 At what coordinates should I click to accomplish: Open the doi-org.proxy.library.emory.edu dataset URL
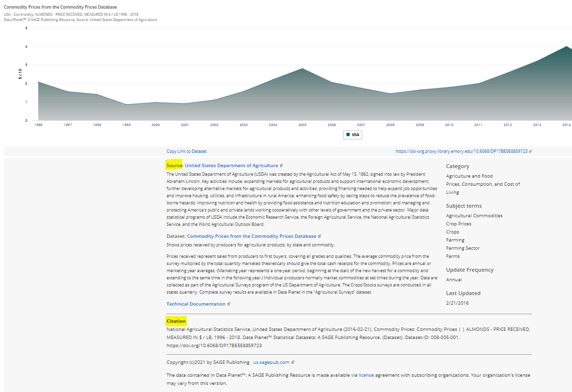(461, 151)
